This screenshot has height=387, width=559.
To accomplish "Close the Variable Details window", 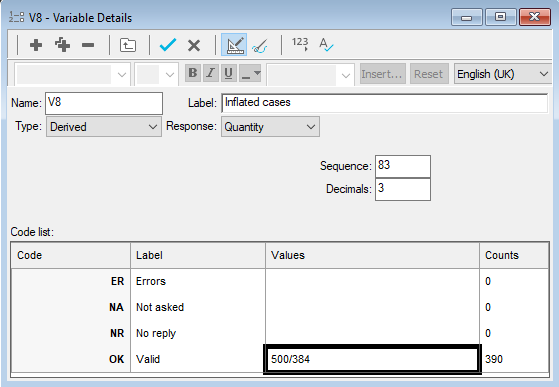I will tap(534, 17).
